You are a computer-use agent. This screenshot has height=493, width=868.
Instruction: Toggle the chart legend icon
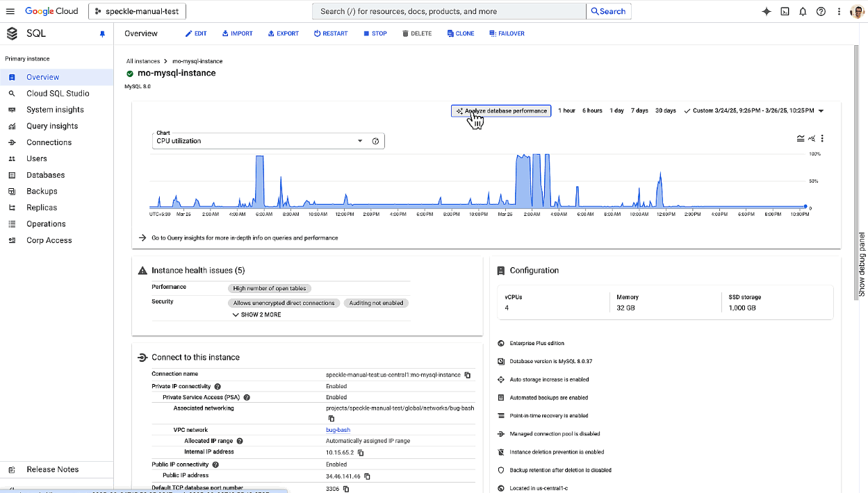click(801, 138)
